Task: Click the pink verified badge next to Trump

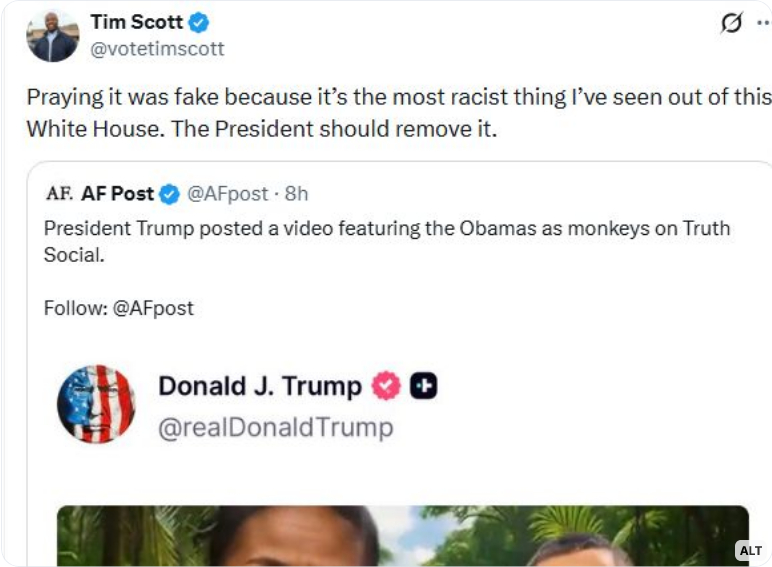Action: [x=386, y=386]
